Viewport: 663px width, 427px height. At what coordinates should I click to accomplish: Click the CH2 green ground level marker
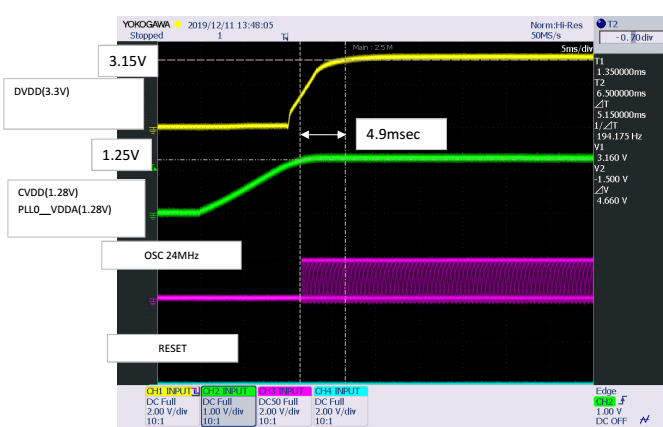(x=153, y=216)
